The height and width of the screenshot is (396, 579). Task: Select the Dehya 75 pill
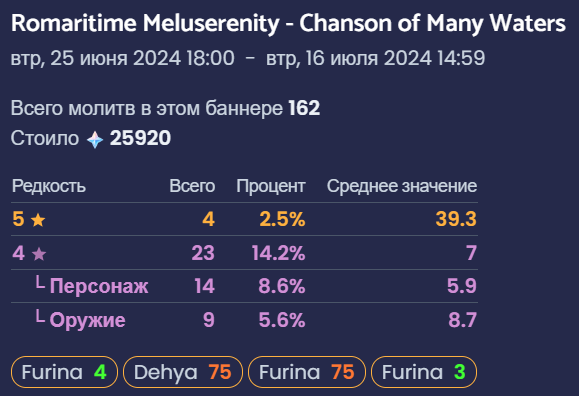point(183,372)
